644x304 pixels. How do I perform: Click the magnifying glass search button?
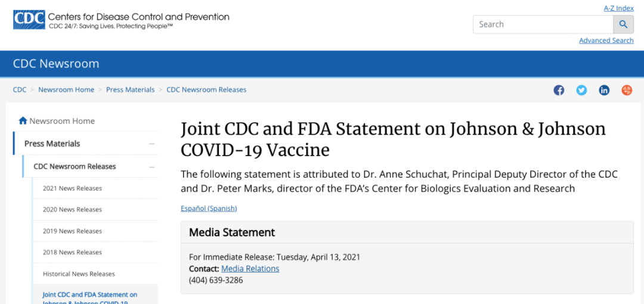coord(624,24)
